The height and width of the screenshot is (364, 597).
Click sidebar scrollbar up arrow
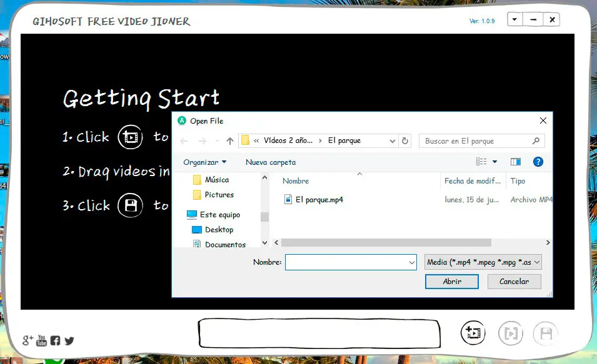pyautogui.click(x=264, y=177)
